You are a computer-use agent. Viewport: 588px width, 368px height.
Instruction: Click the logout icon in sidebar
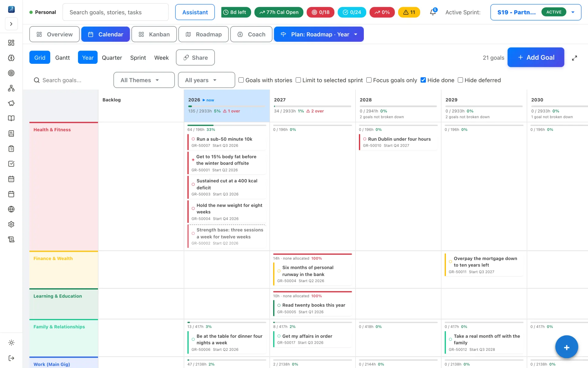[11, 358]
